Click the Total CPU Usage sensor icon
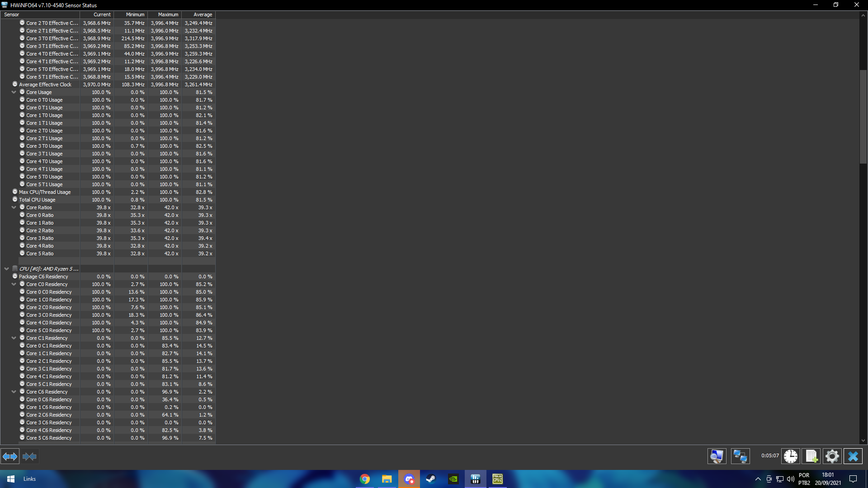This screenshot has width=868, height=488. (15, 199)
